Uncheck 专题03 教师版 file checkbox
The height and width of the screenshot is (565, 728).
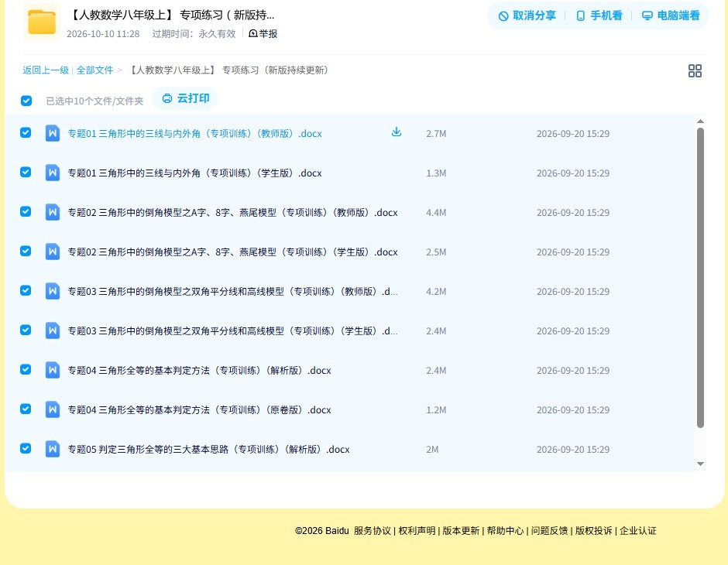(x=26, y=290)
